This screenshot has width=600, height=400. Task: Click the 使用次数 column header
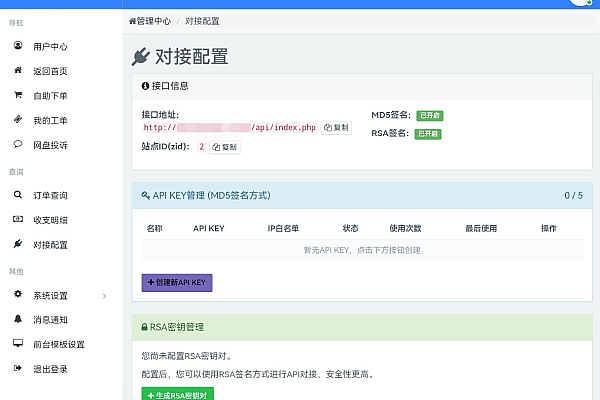point(405,229)
